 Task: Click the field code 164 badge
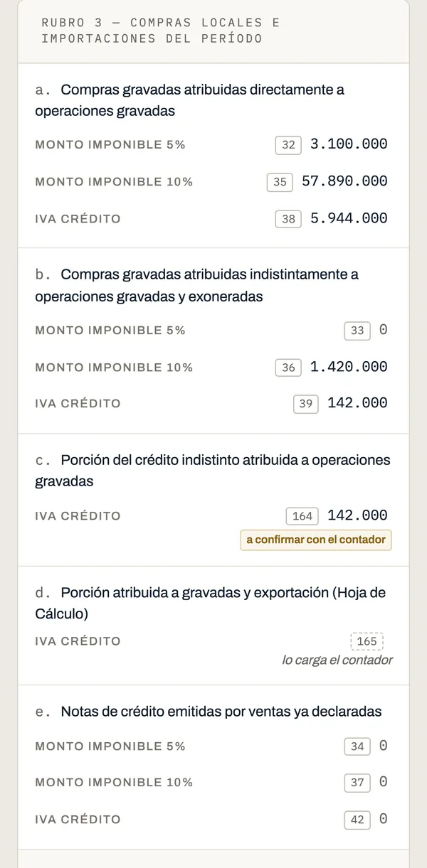302,516
